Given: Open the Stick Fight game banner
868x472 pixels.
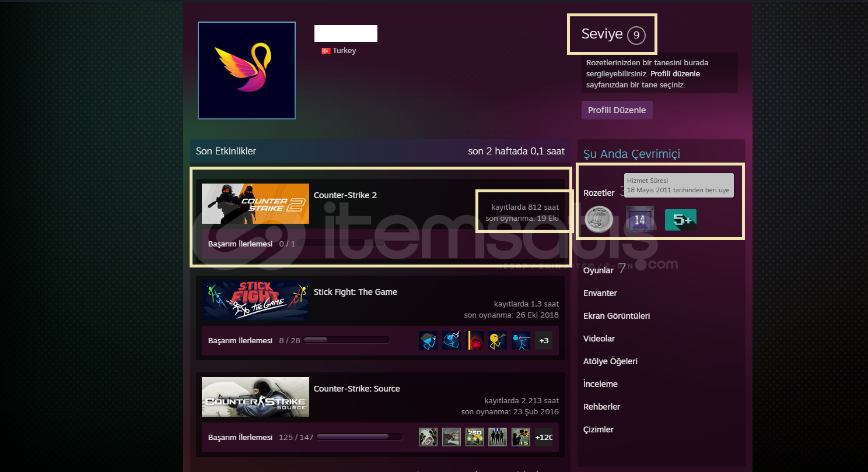Looking at the screenshot, I should [x=256, y=300].
